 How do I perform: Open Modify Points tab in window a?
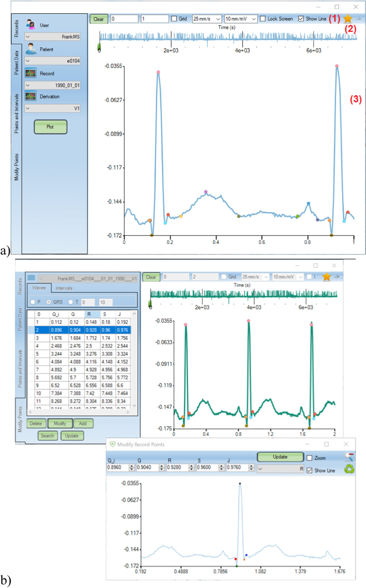[x=16, y=167]
